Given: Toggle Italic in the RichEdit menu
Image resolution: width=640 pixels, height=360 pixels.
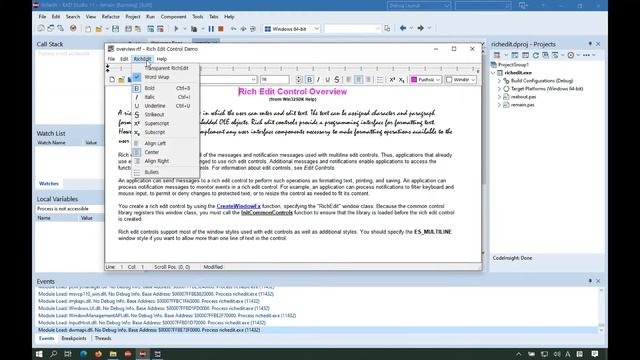Looking at the screenshot, I should pos(166,97).
